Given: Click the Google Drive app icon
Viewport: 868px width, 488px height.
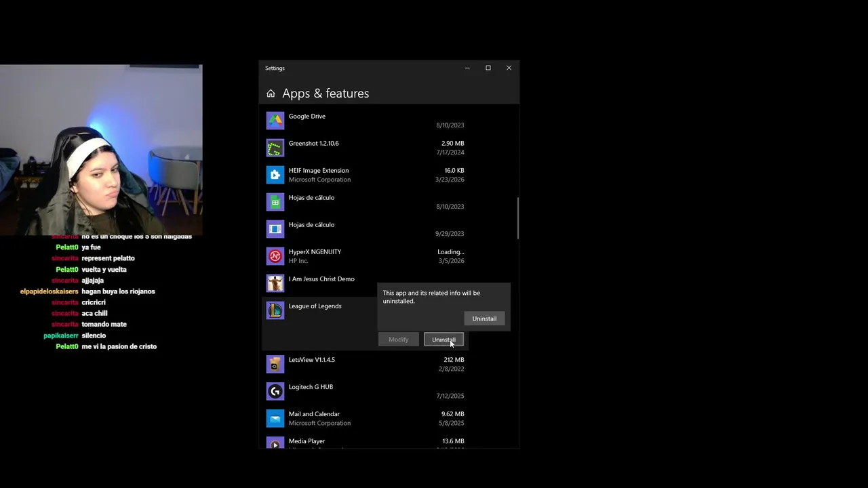Looking at the screenshot, I should click(275, 121).
